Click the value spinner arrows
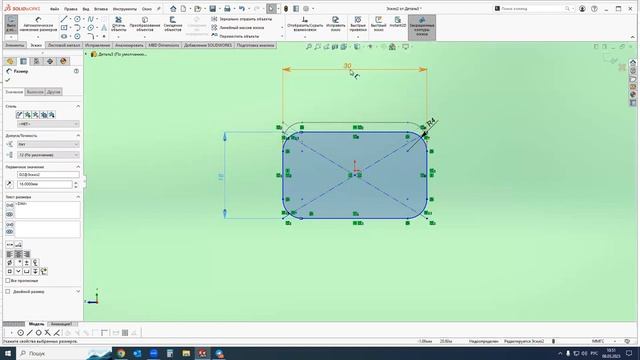640x360 pixels. (76, 184)
